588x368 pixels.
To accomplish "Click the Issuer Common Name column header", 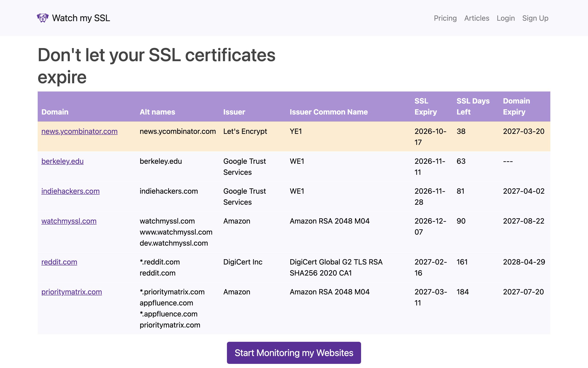I will pyautogui.click(x=328, y=112).
